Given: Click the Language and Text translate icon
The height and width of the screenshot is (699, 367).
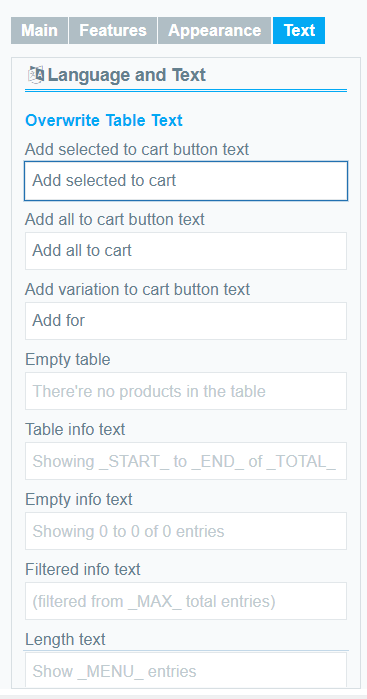Looking at the screenshot, I should [x=36, y=74].
